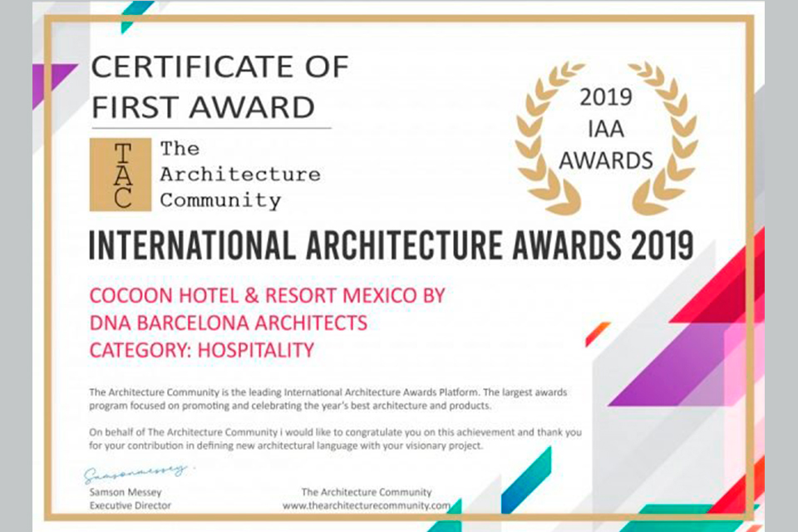The height and width of the screenshot is (532, 798).
Task: Click "2019" inside the laurel wreath
Action: click(606, 97)
